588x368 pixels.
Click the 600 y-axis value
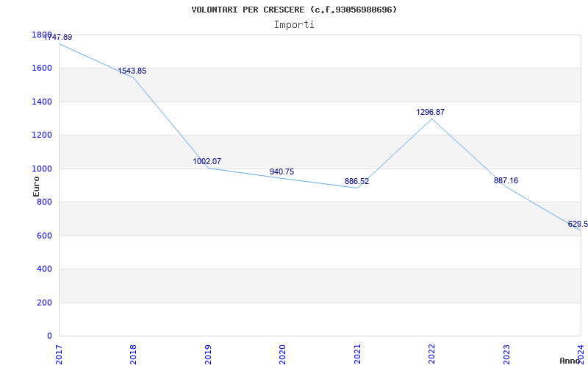(x=44, y=236)
